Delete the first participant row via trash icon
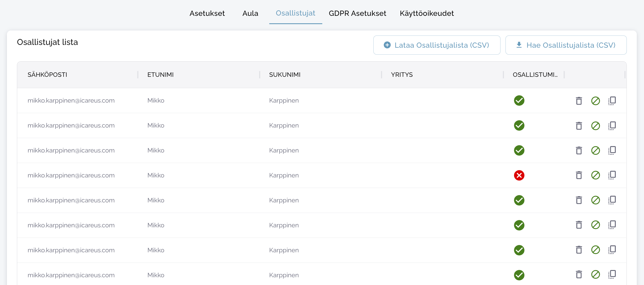Viewport: 644px width, 285px height. point(579,101)
